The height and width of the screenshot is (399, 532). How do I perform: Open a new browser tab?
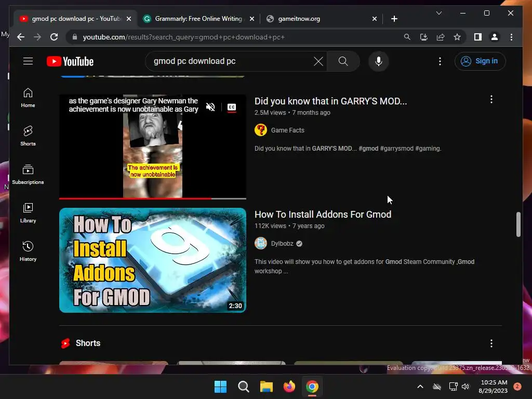pos(394,19)
